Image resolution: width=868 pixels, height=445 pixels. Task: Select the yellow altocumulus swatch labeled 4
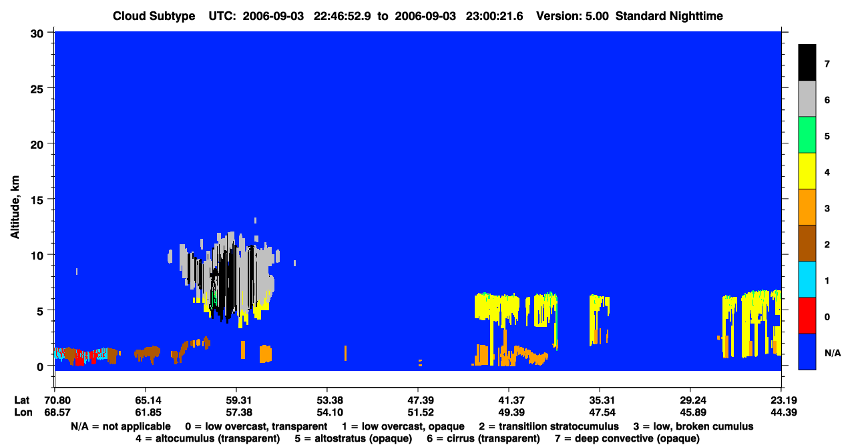click(807, 171)
